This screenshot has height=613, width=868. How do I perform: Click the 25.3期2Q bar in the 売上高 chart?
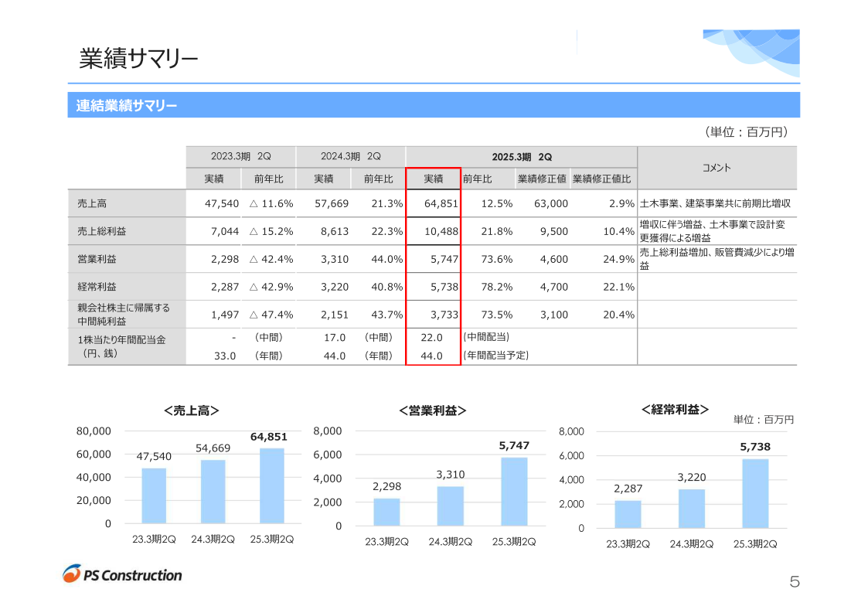272,485
